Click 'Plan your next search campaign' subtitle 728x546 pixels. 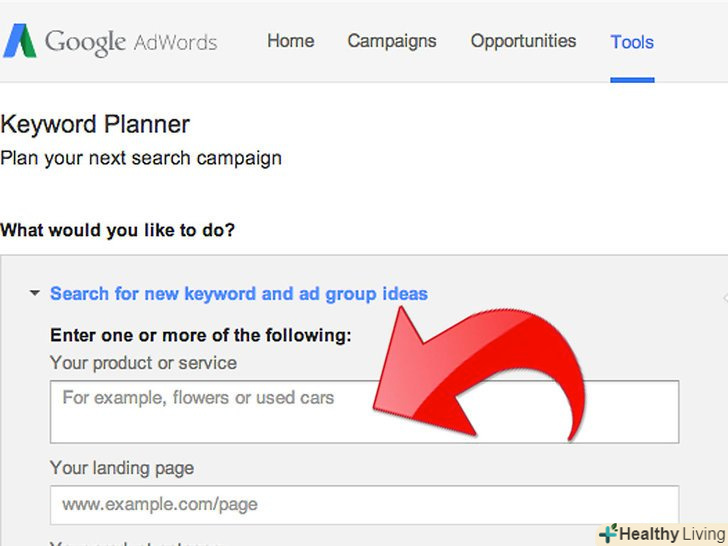[x=141, y=158]
